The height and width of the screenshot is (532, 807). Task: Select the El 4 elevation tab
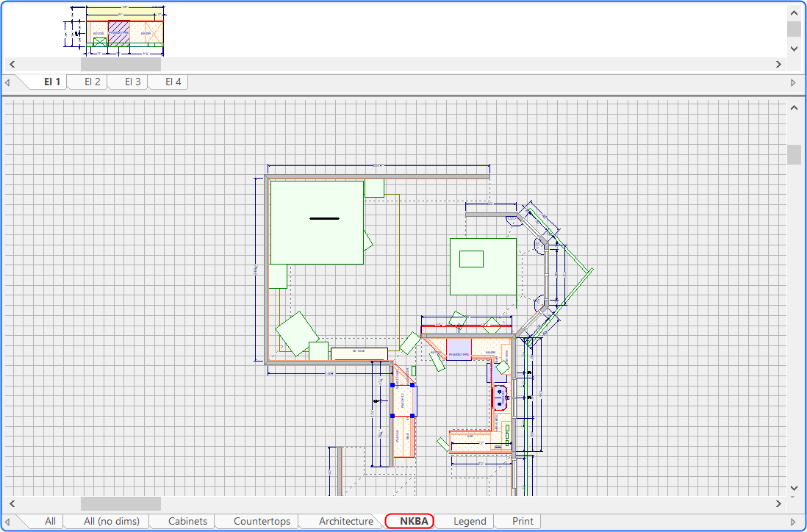[173, 82]
